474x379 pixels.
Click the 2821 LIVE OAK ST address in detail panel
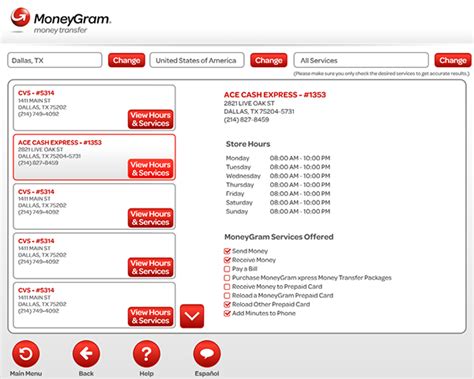click(249, 103)
